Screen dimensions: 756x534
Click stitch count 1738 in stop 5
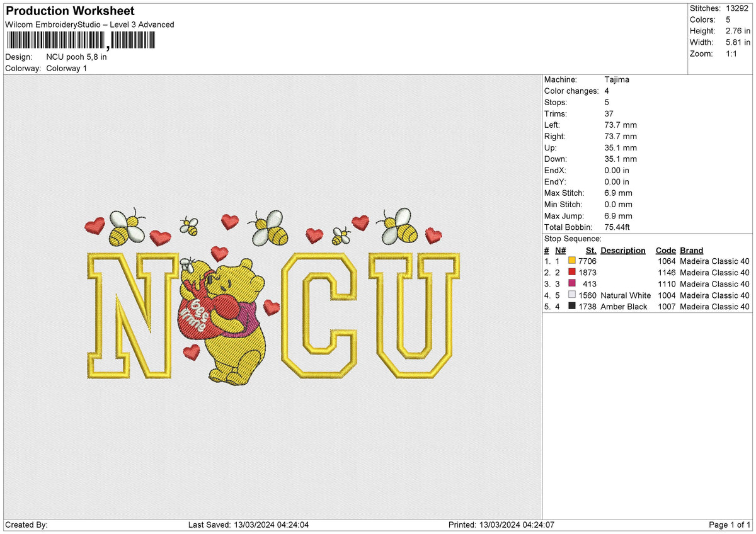point(588,306)
